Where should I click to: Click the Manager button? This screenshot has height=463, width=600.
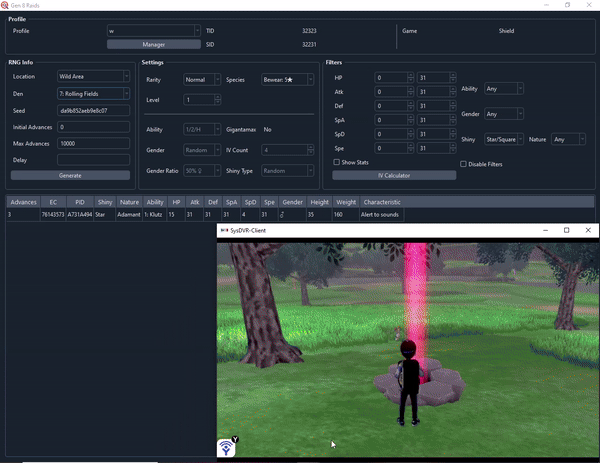154,44
